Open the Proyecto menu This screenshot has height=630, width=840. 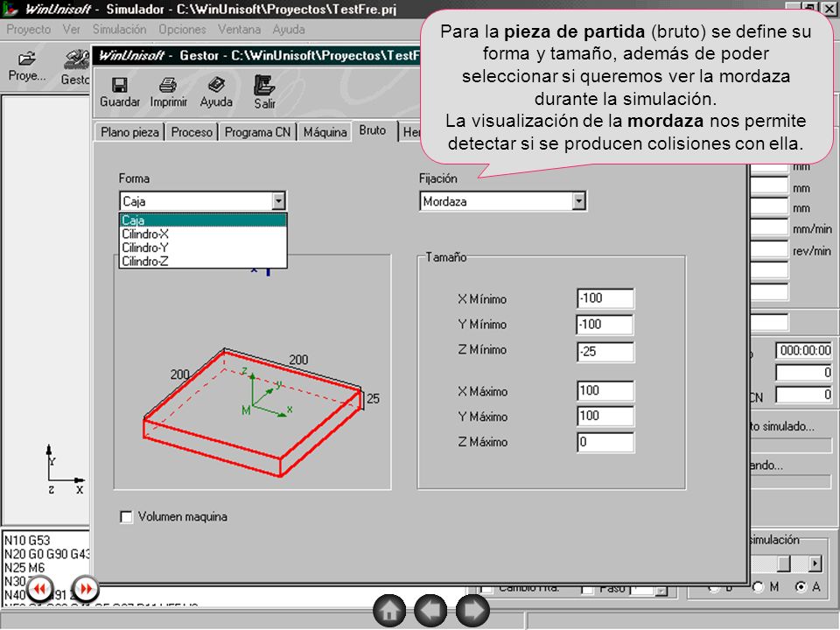point(28,30)
